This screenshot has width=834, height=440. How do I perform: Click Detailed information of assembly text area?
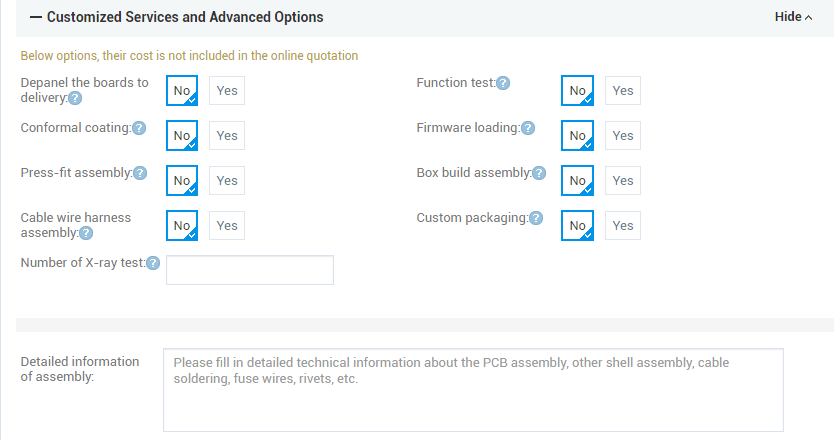coord(473,390)
